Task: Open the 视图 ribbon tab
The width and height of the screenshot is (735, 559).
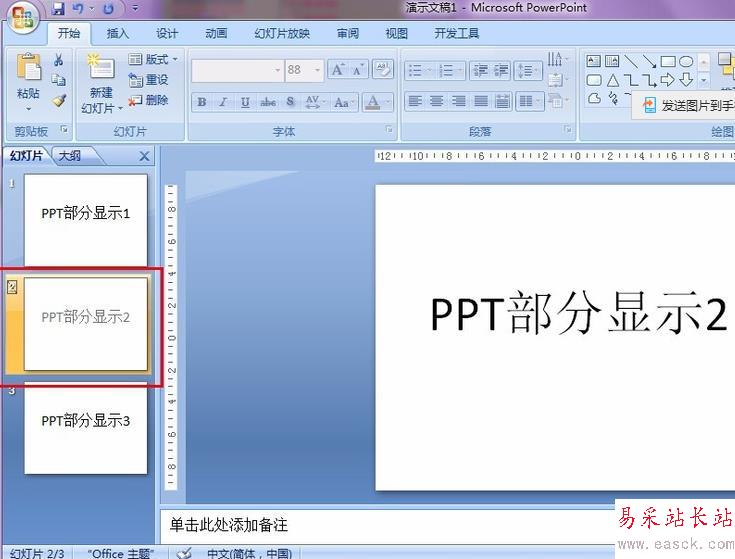Action: (x=397, y=33)
